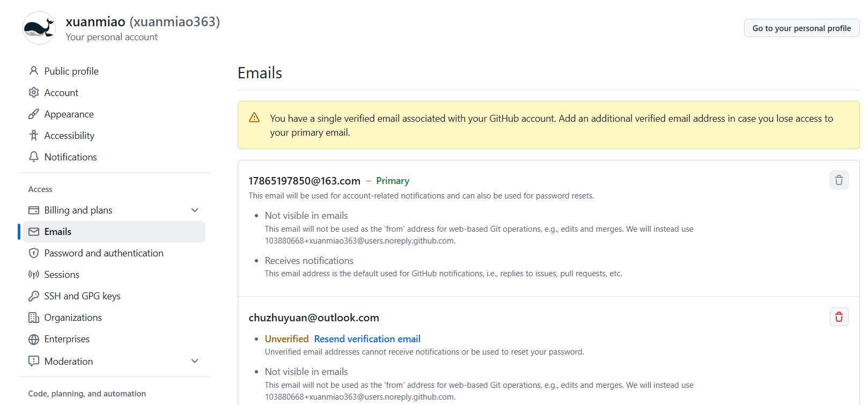This screenshot has width=868, height=405.
Task: Open the Enterprises settings page
Action: pos(67,339)
